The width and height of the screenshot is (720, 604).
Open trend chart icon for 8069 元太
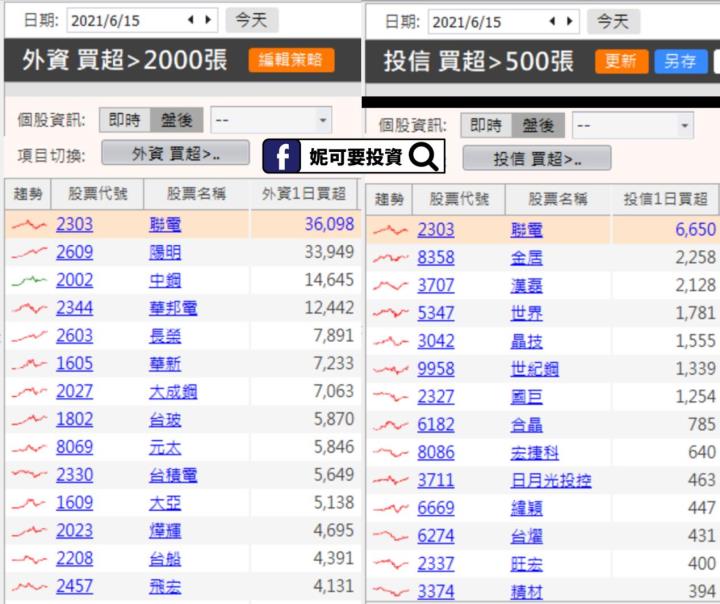click(x=28, y=447)
